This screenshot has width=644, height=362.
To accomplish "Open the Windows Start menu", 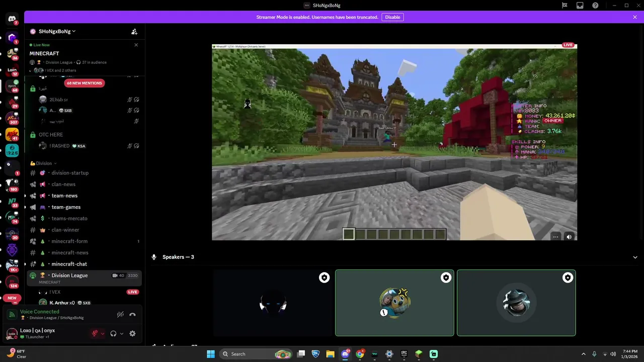I will (211, 354).
